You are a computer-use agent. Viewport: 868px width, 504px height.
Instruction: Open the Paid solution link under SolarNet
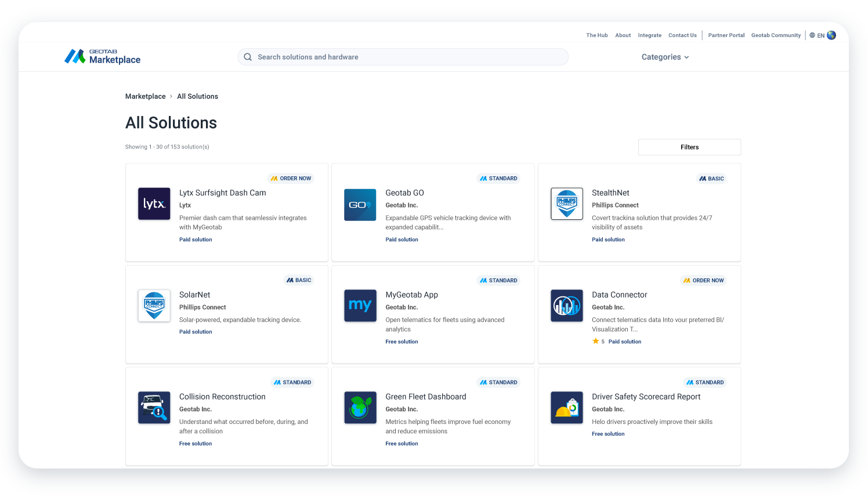[196, 331]
